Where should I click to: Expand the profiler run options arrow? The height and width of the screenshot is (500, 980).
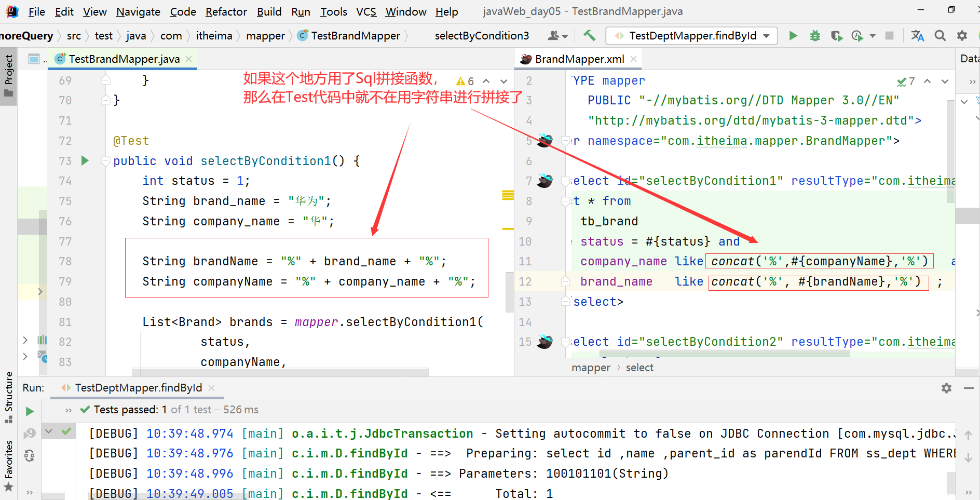pos(873,36)
